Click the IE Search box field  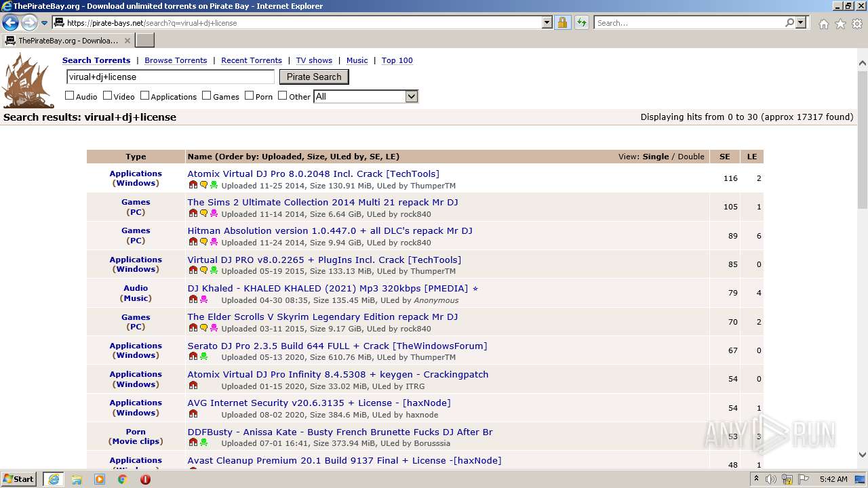pyautogui.click(x=689, y=22)
